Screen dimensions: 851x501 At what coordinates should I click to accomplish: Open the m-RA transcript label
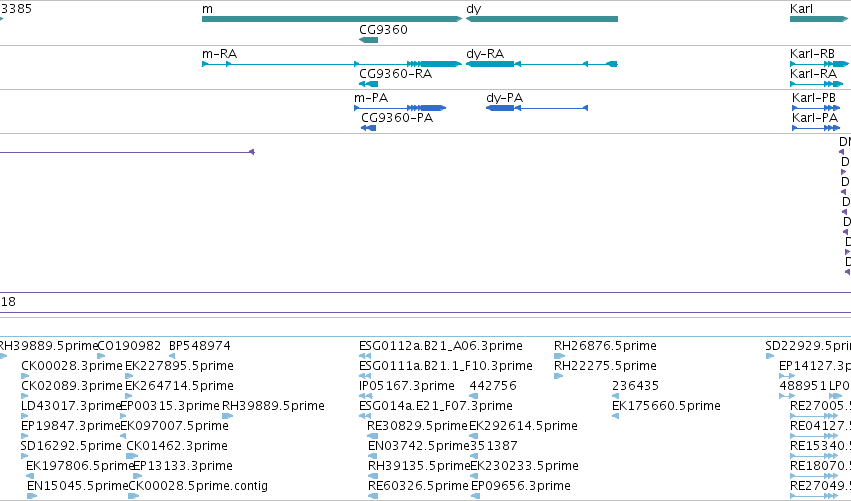[x=219, y=54]
